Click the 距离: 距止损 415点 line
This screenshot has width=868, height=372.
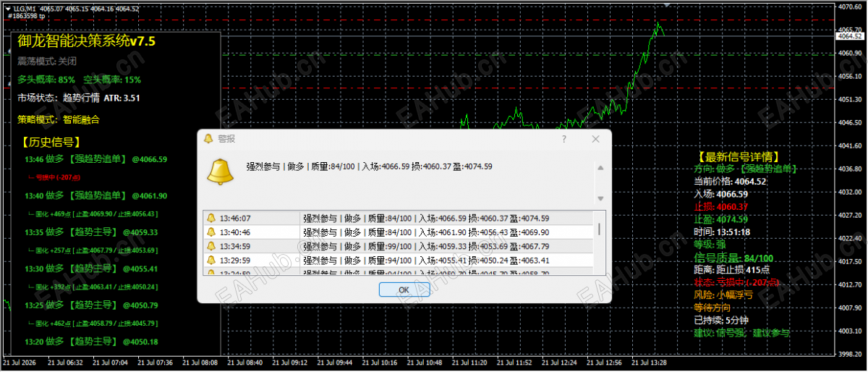[x=732, y=270]
